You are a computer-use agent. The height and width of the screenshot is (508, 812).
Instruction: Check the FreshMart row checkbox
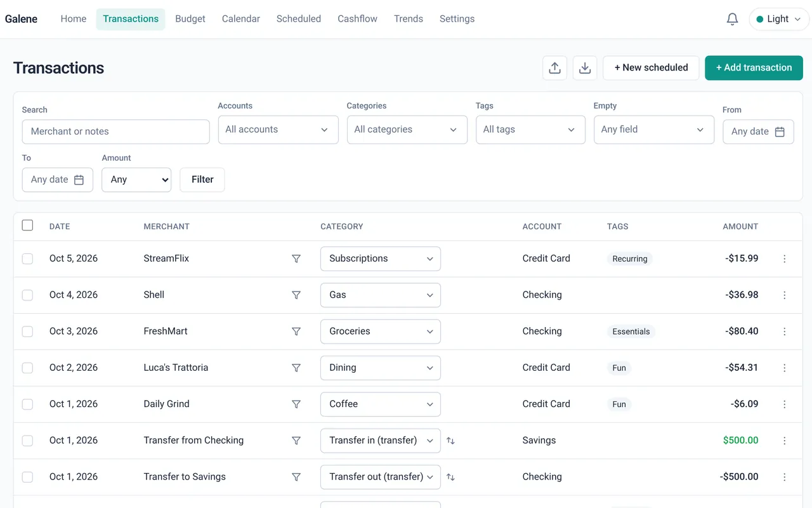(x=27, y=331)
